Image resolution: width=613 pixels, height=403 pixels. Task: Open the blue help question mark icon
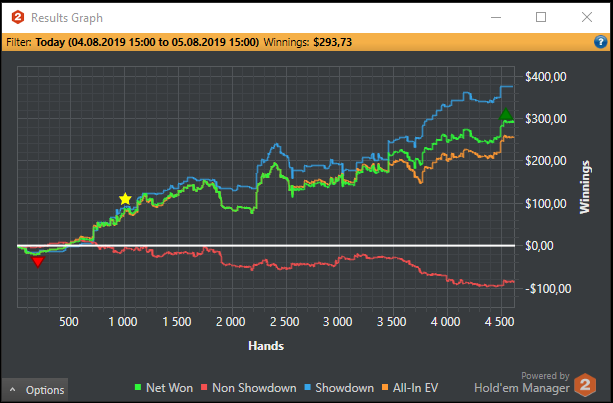click(x=600, y=41)
